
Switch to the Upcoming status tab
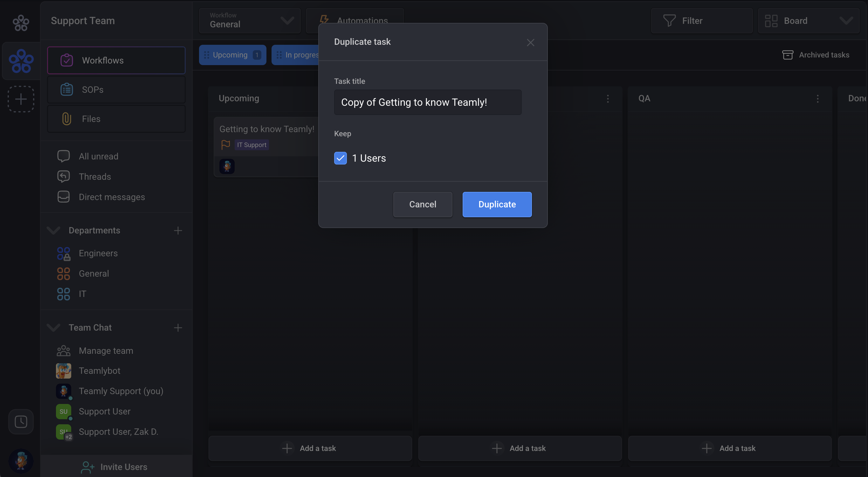pyautogui.click(x=232, y=55)
